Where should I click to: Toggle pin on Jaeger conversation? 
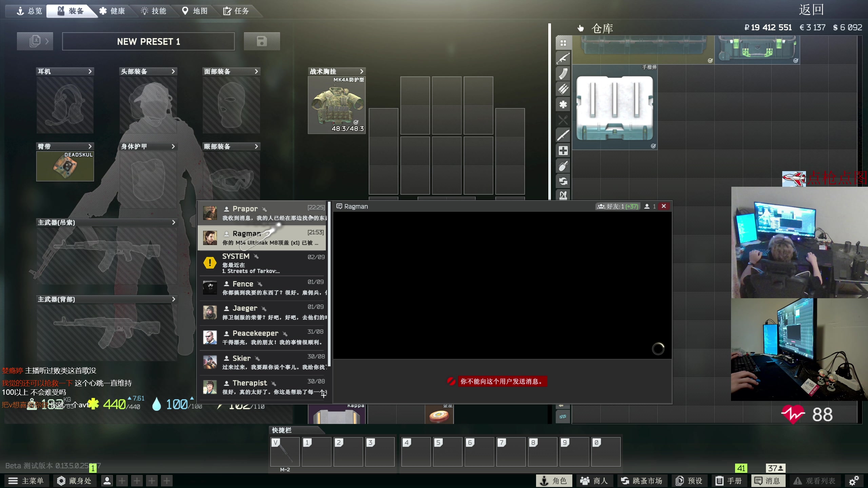point(264,309)
